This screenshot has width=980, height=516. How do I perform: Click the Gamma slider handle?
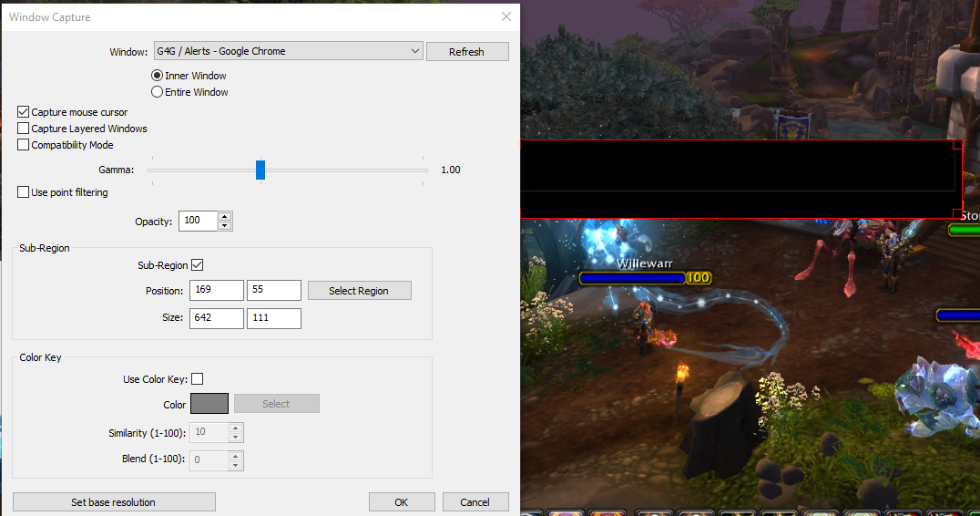coord(260,170)
